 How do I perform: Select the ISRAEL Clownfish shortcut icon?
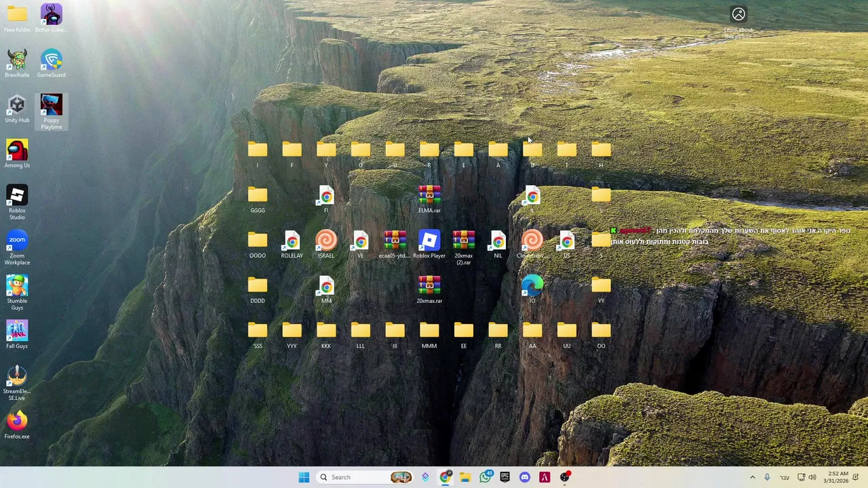click(326, 244)
